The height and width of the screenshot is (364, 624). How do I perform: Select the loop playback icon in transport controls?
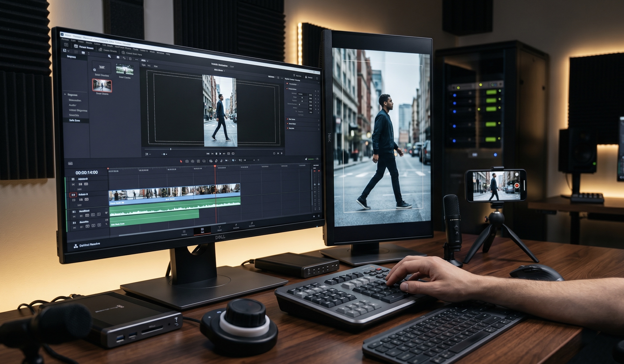click(233, 154)
